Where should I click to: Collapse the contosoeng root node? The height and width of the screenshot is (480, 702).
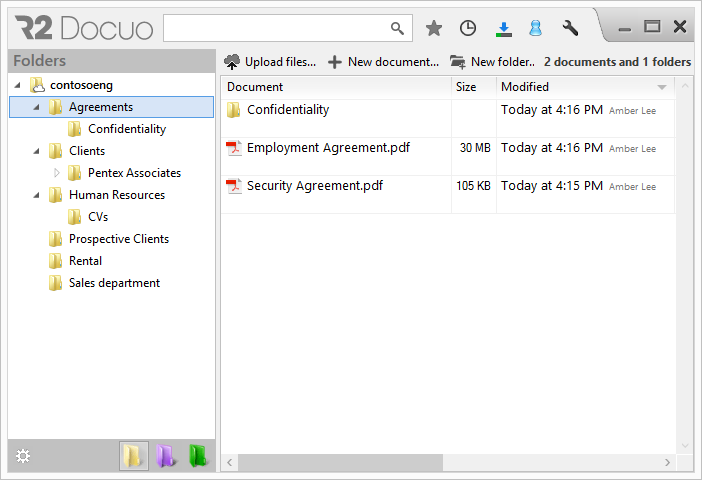point(18,85)
